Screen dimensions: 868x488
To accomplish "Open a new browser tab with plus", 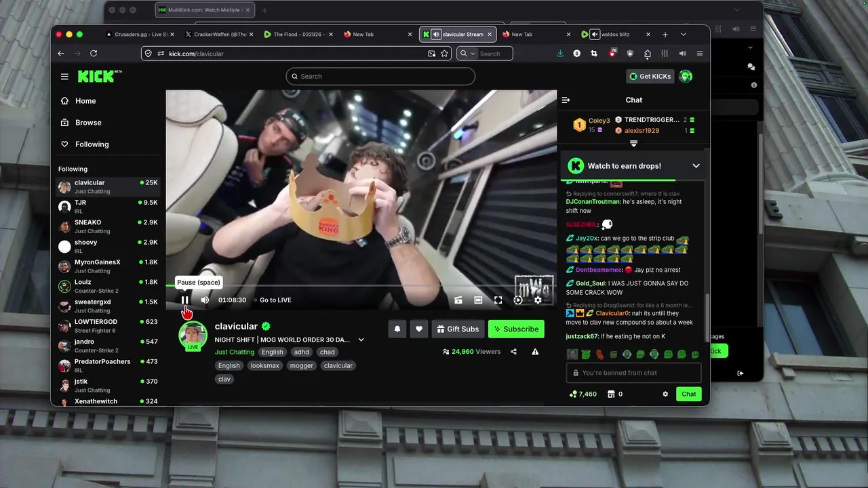I will click(x=665, y=35).
